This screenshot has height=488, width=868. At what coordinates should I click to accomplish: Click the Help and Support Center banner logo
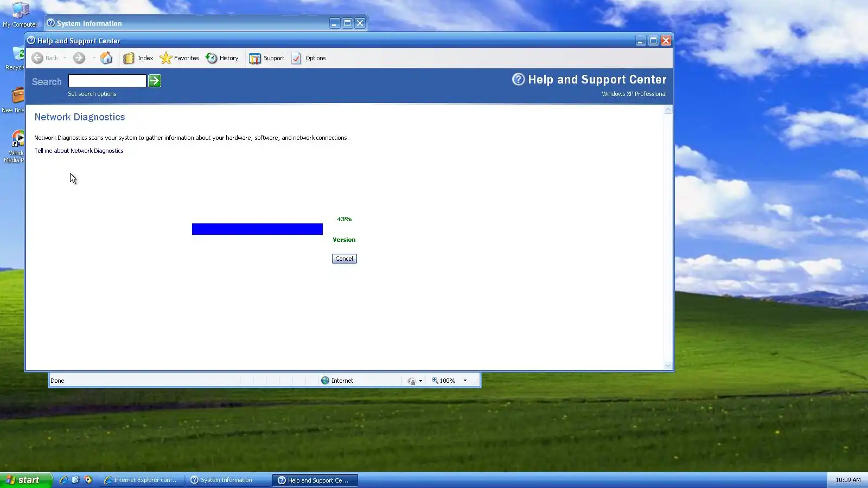point(518,79)
